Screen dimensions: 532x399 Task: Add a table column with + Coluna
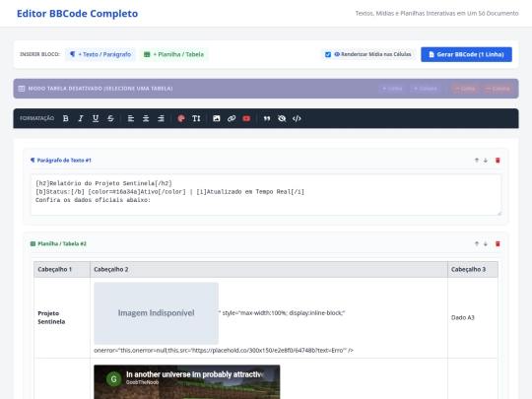(x=426, y=89)
